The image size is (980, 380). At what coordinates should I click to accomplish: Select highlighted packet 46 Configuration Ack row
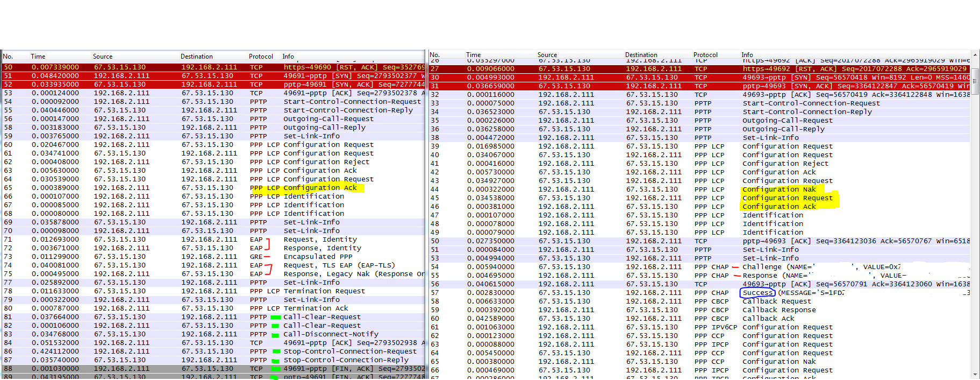point(699,207)
